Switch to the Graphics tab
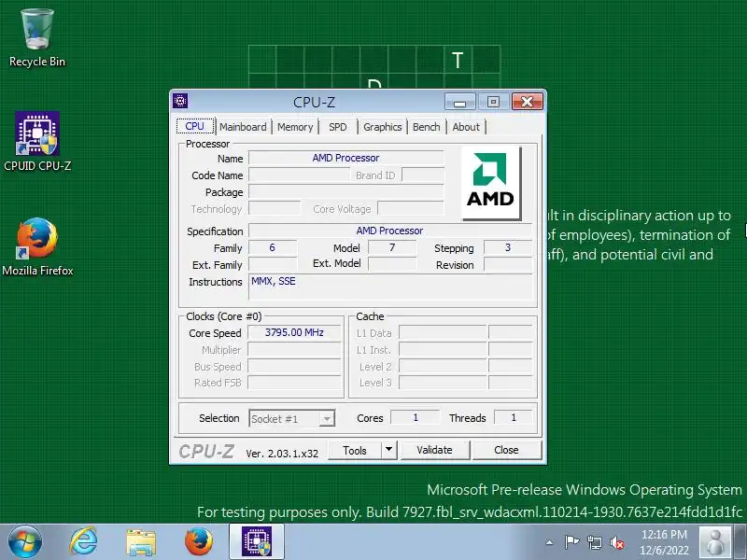747x560 pixels. (383, 127)
